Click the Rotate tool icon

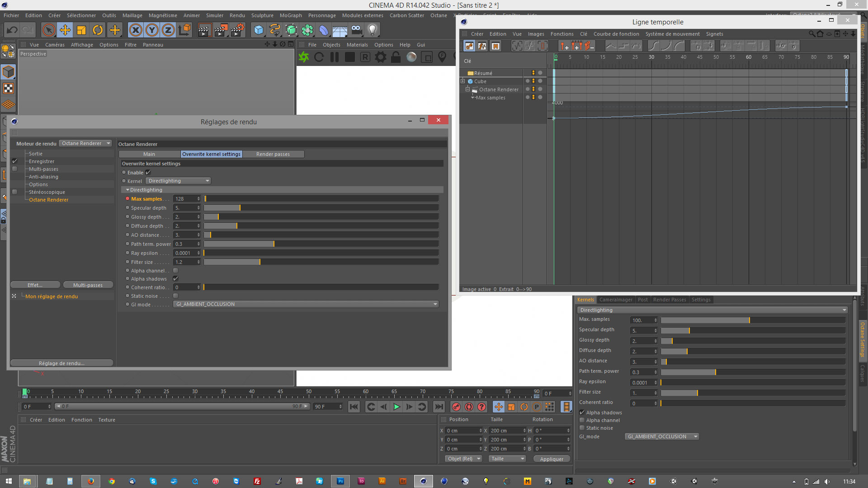click(98, 30)
